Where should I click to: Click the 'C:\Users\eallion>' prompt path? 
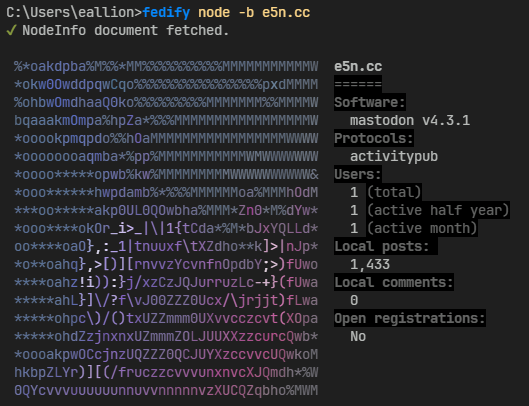point(74,12)
